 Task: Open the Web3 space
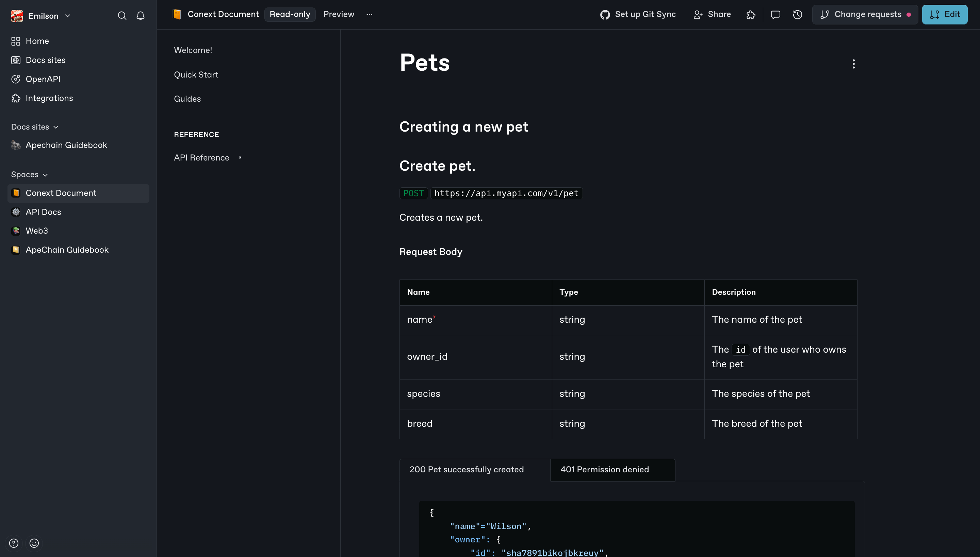pos(37,231)
